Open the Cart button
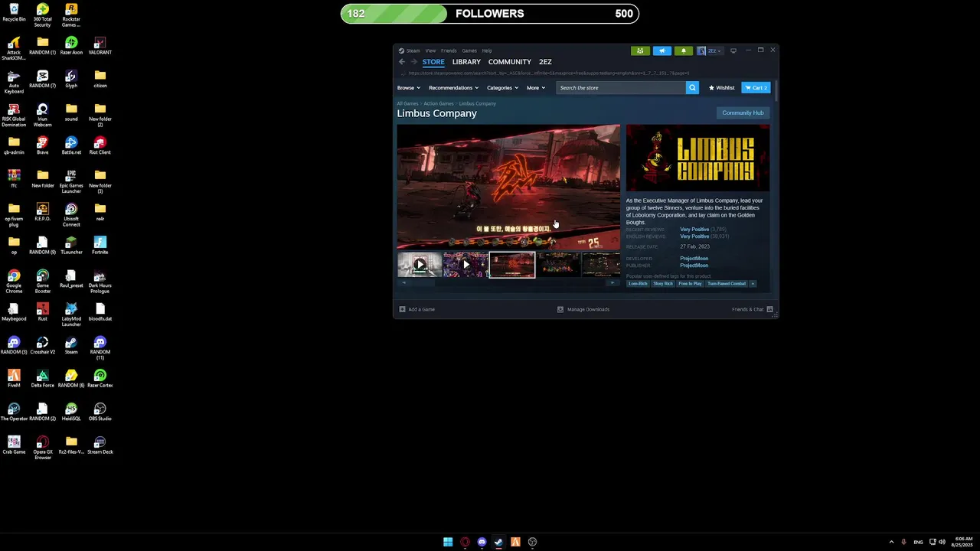Screen dimensions: 980x551 coord(756,88)
